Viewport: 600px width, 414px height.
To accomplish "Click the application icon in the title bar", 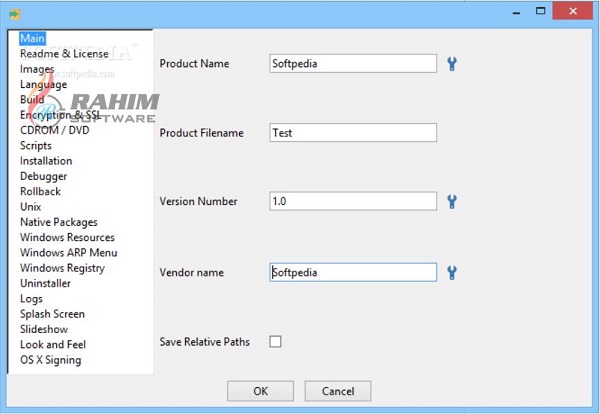I will pyautogui.click(x=15, y=15).
